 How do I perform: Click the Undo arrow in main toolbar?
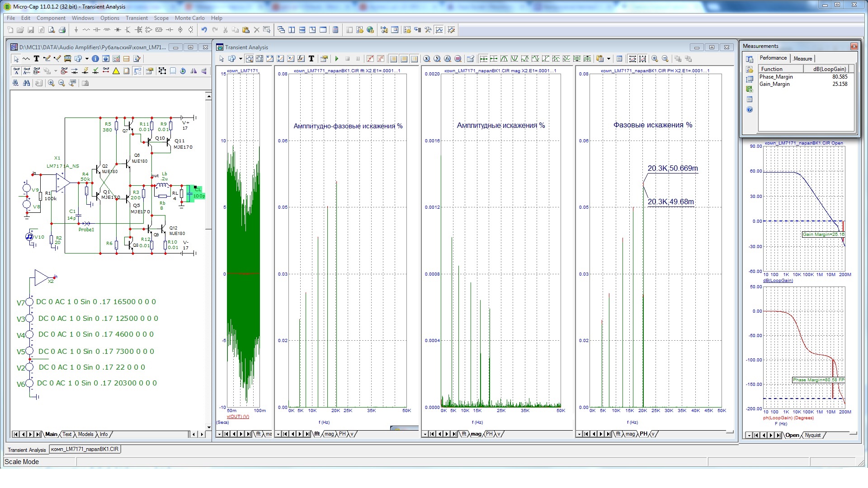(x=204, y=30)
